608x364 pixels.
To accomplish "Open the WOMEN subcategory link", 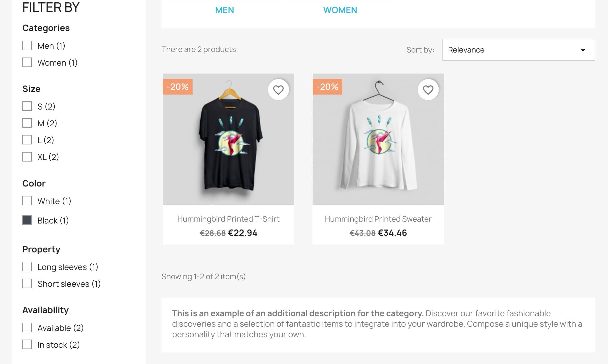I will (x=340, y=10).
